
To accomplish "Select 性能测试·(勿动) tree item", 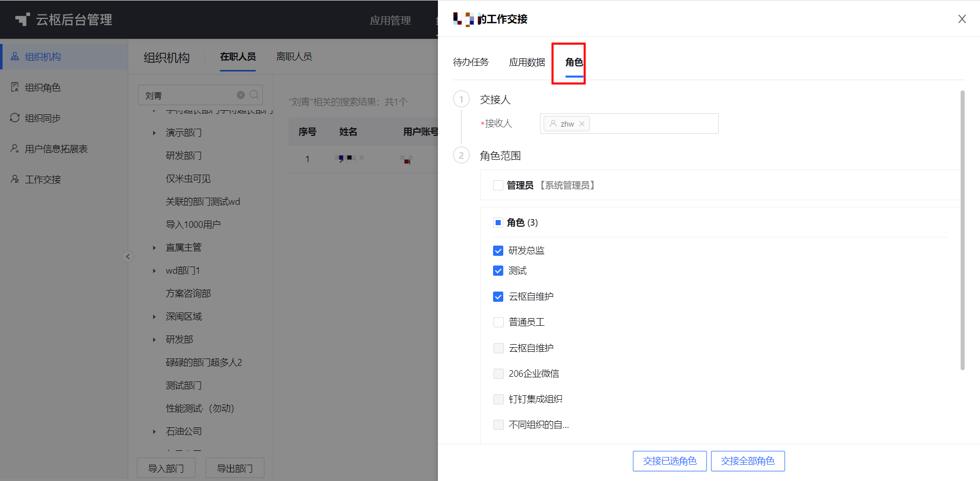I will coord(200,408).
